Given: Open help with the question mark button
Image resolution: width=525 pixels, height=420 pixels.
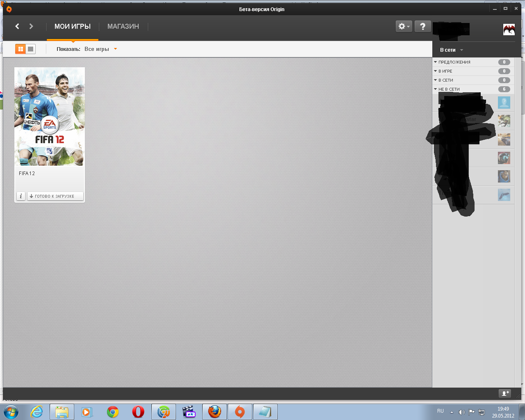Looking at the screenshot, I should (422, 26).
